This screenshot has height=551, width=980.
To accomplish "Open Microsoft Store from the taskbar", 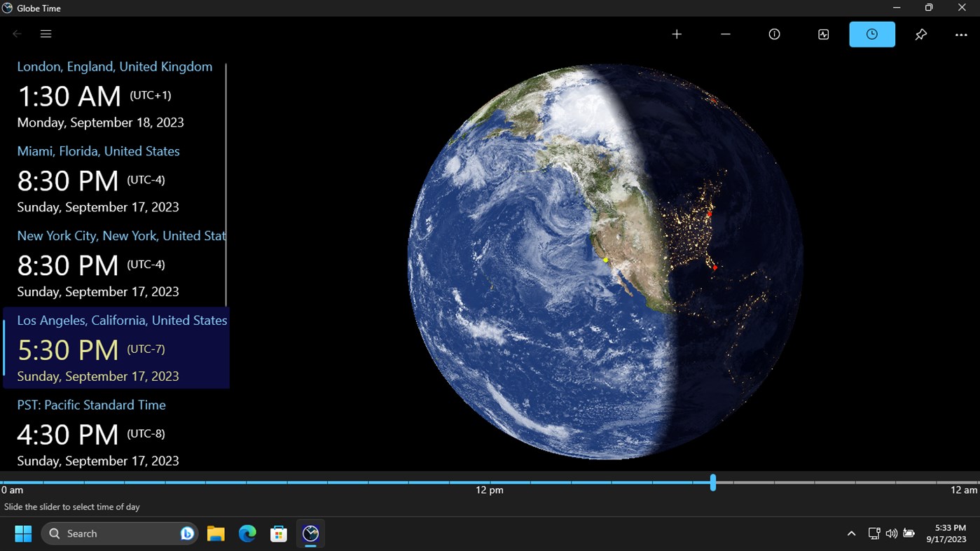I will 279,533.
